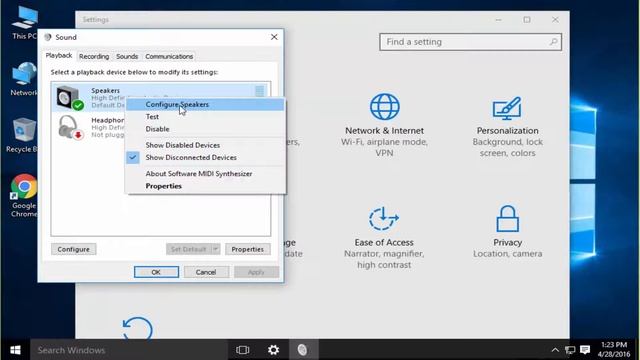Toggle Show Disconnected Devices check mark
640x360 pixels.
(133, 157)
